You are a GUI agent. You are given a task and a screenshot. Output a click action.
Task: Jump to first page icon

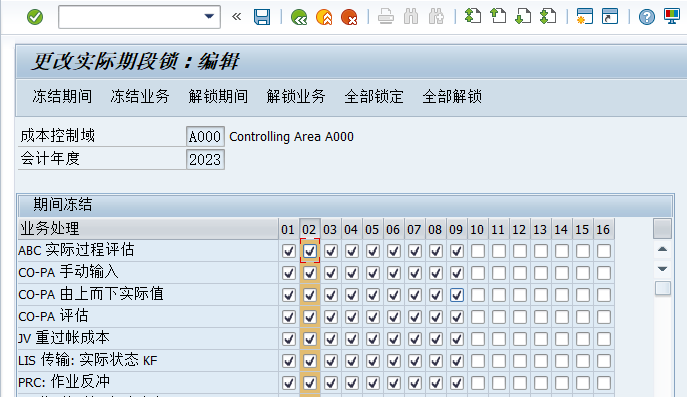[x=473, y=16]
